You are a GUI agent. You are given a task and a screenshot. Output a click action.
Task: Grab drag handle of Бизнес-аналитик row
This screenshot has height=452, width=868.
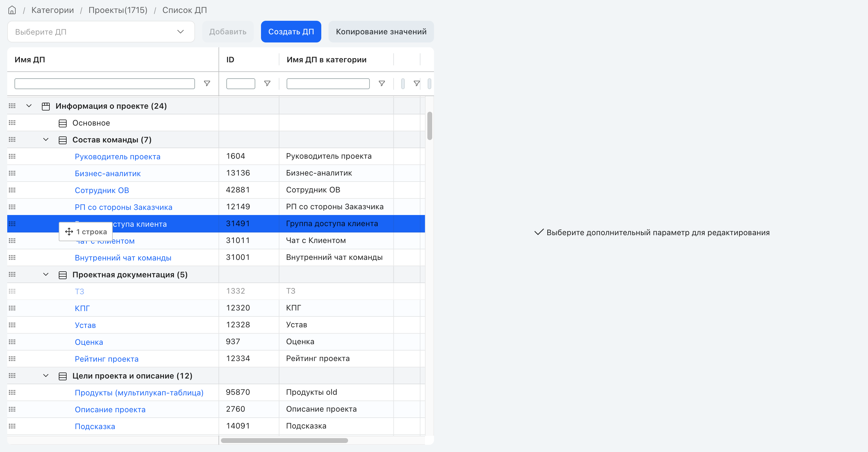(12, 173)
